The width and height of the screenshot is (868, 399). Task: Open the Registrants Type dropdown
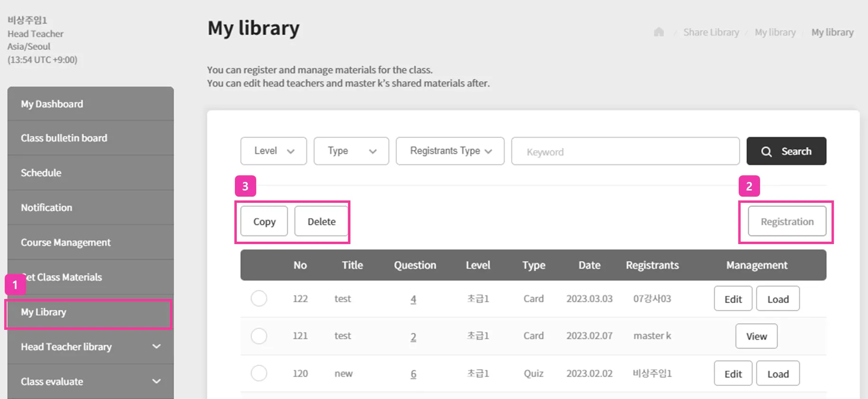click(x=450, y=151)
